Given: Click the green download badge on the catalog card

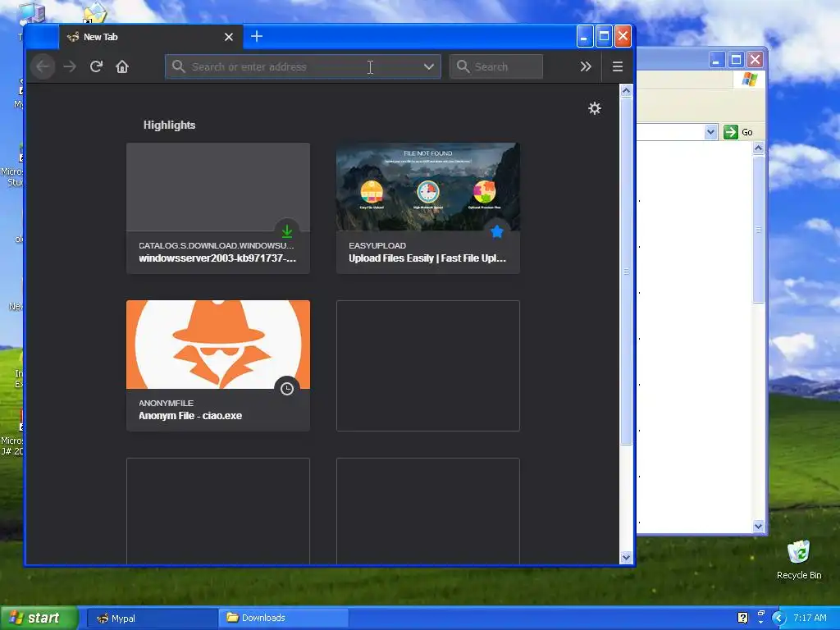Looking at the screenshot, I should 287,231.
